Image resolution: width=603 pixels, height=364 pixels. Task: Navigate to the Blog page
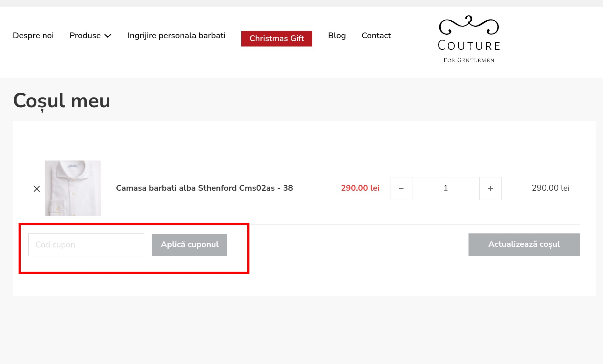click(x=337, y=36)
